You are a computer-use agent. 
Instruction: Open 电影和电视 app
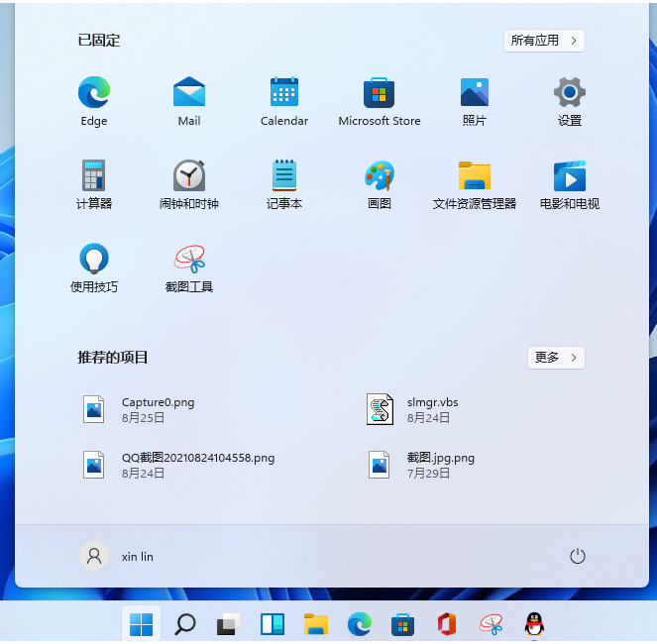click(x=570, y=184)
